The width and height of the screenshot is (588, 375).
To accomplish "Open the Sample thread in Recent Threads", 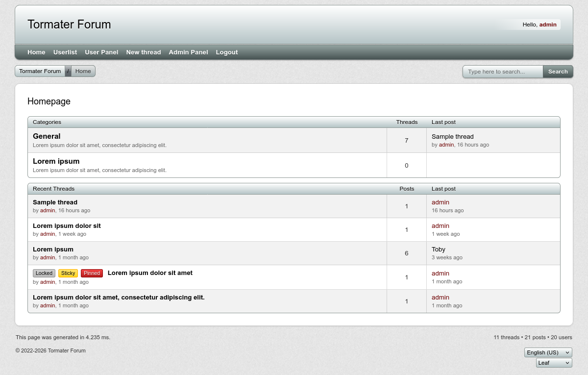I will coord(55,202).
